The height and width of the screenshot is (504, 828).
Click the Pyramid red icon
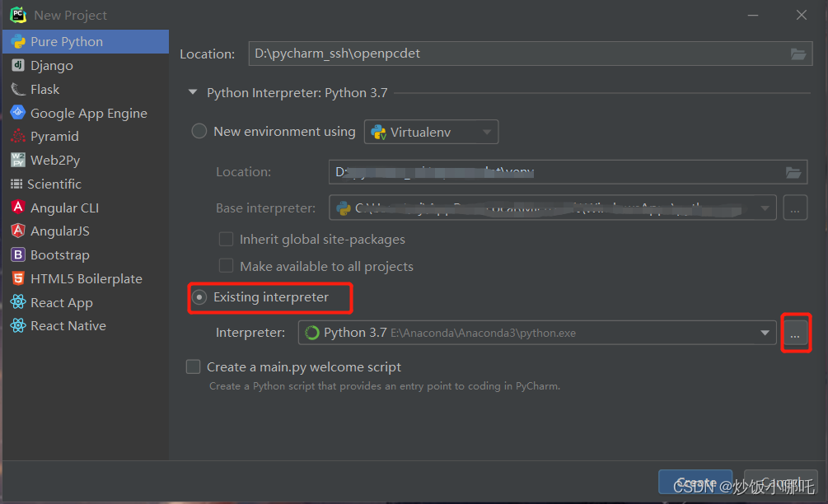point(18,136)
